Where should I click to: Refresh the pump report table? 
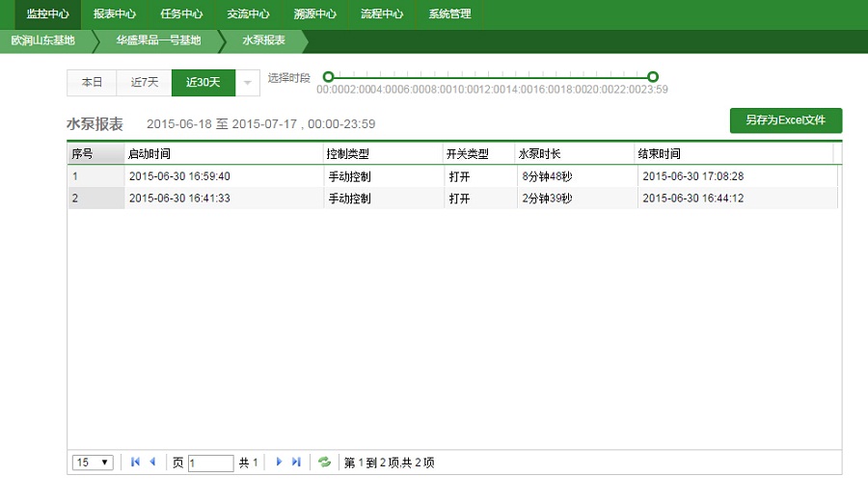[325, 463]
